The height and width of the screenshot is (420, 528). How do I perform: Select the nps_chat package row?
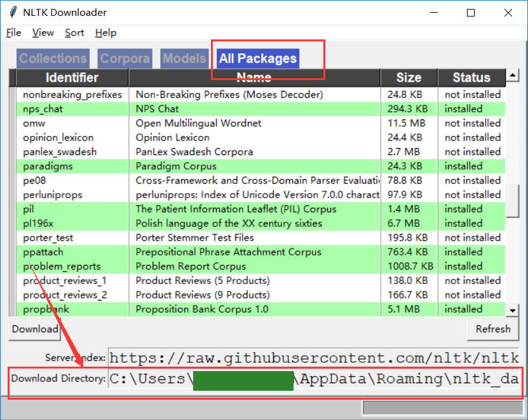tap(261, 109)
